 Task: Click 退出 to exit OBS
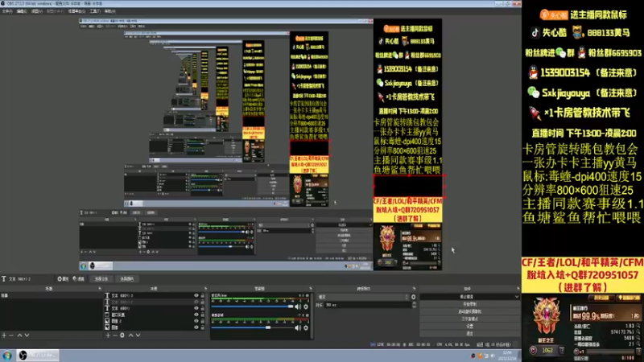coord(469,334)
